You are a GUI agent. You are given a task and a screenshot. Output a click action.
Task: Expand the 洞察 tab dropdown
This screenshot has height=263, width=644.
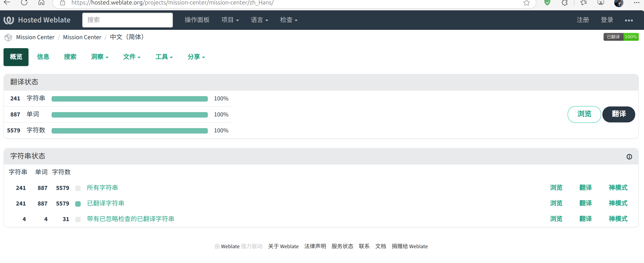click(100, 57)
